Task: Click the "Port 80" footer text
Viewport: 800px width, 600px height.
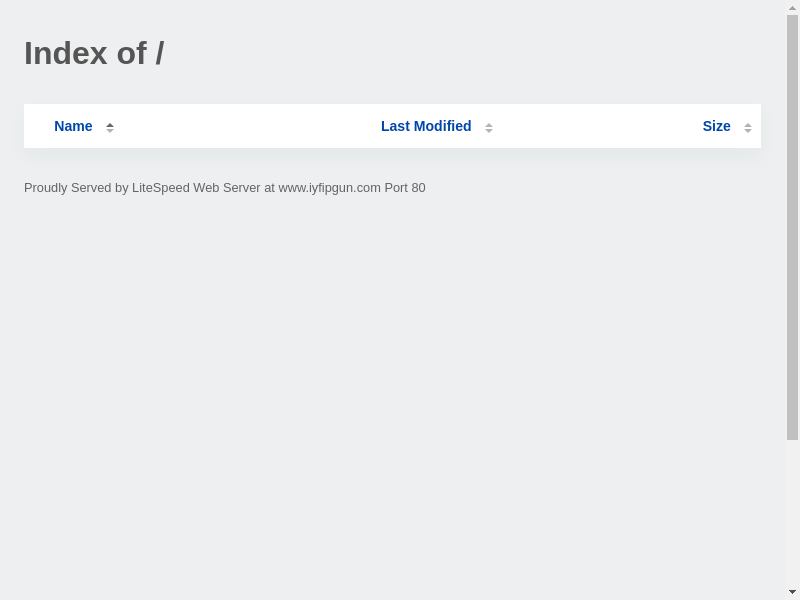Action: pos(405,188)
